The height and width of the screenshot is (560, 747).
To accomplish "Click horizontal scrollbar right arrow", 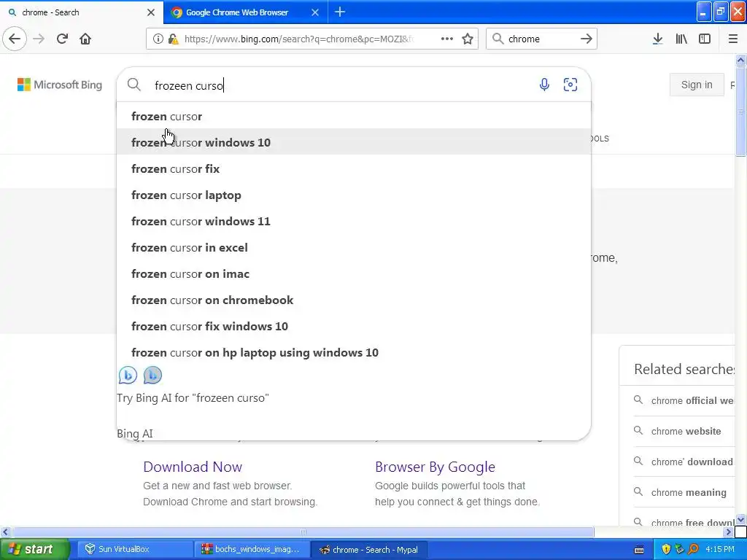I will tap(728, 532).
